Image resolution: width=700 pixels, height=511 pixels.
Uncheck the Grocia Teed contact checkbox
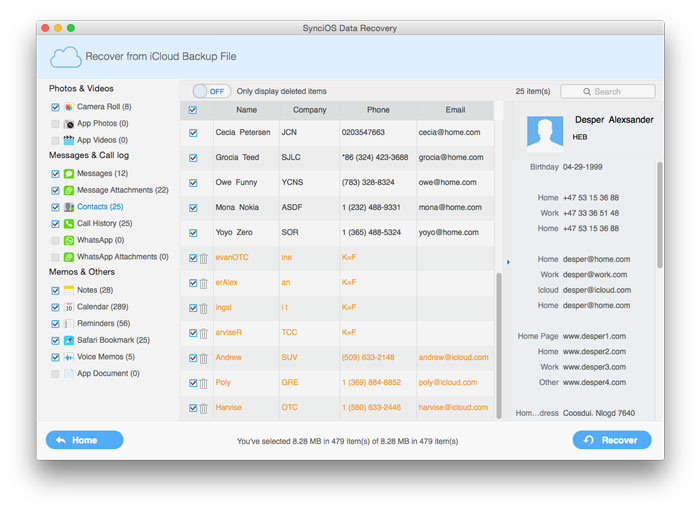193,158
